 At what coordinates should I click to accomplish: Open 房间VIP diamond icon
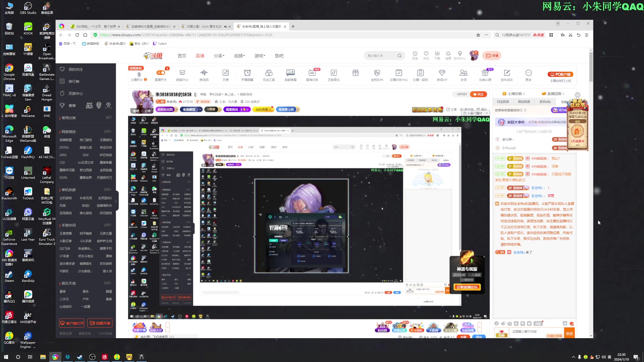442,73
